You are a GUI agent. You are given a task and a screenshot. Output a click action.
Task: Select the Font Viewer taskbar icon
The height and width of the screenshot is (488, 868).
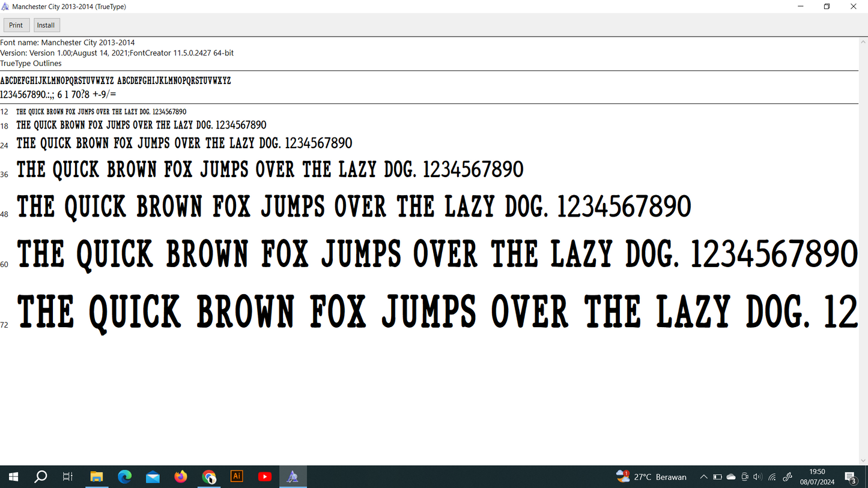pos(293,477)
